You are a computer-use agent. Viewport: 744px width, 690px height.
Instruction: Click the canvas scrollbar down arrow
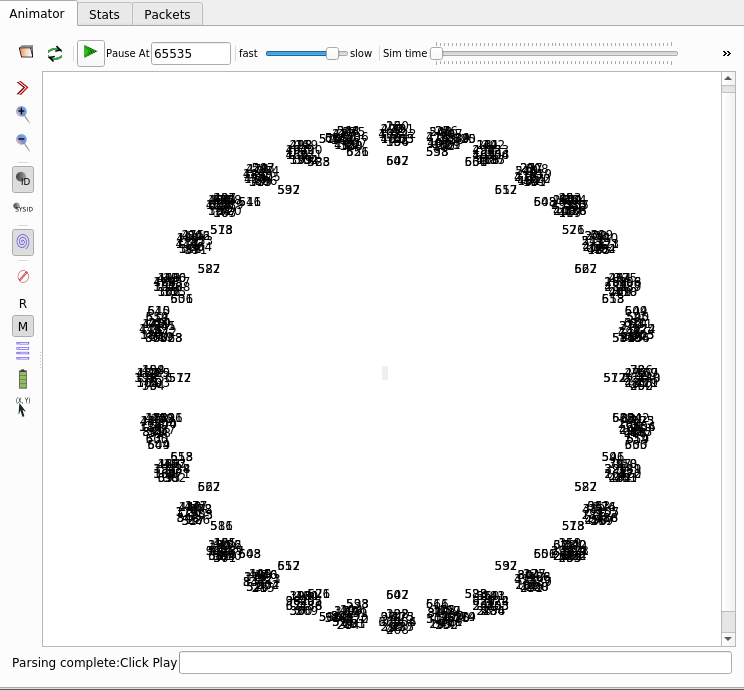(x=728, y=639)
